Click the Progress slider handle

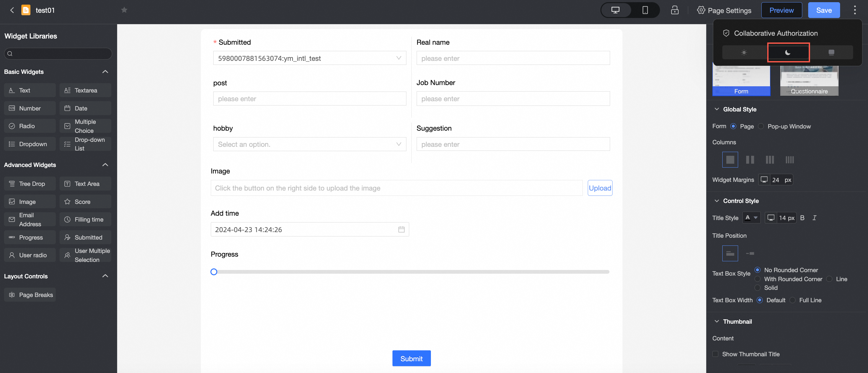(x=214, y=272)
